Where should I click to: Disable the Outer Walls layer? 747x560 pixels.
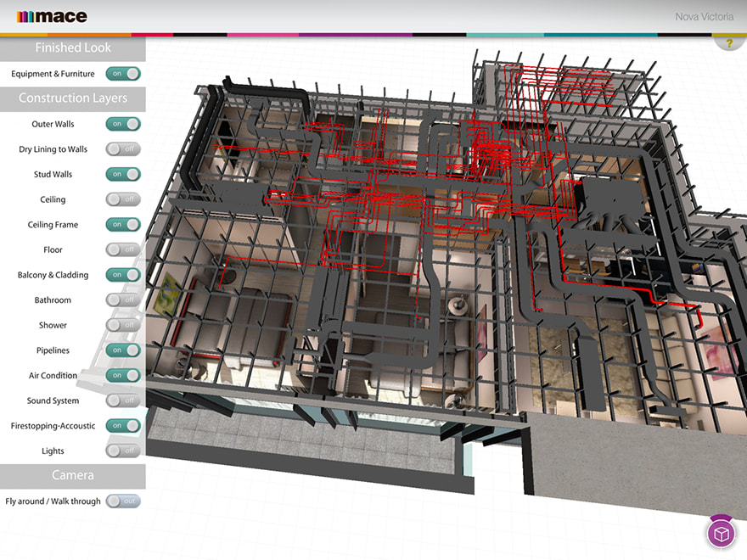click(123, 124)
